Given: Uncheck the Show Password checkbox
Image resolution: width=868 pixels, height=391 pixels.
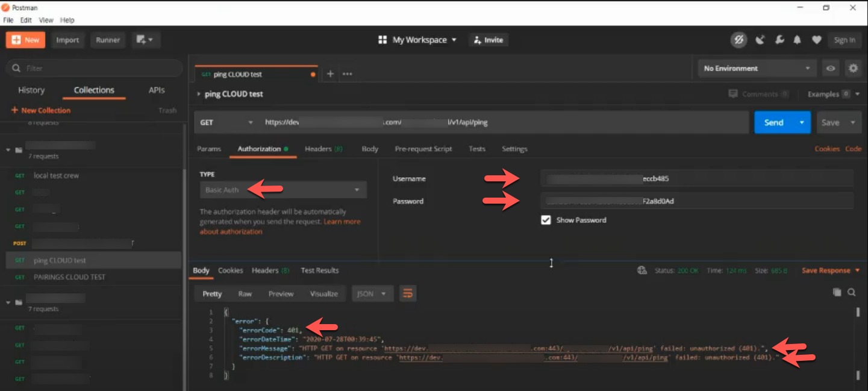Looking at the screenshot, I should pyautogui.click(x=546, y=221).
